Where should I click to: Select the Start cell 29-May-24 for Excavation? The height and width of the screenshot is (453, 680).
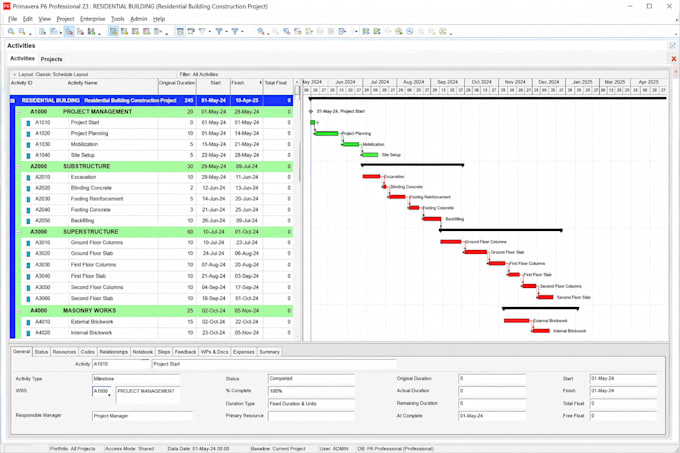(214, 177)
